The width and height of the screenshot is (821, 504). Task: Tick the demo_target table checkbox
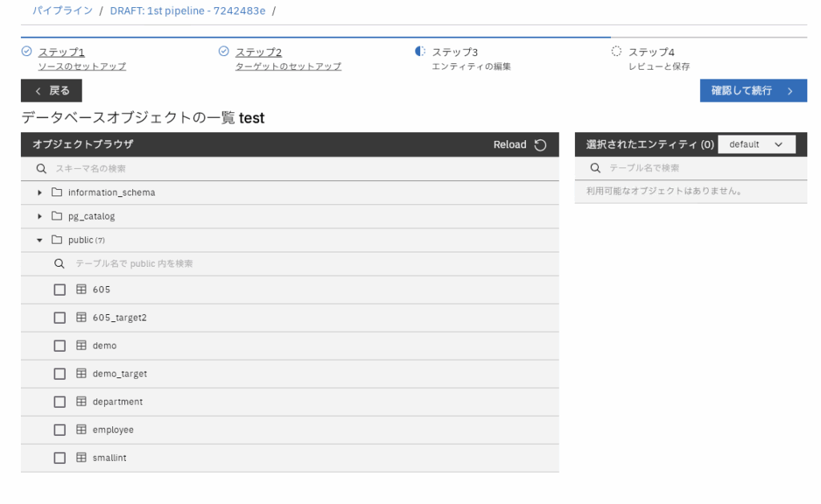point(59,374)
